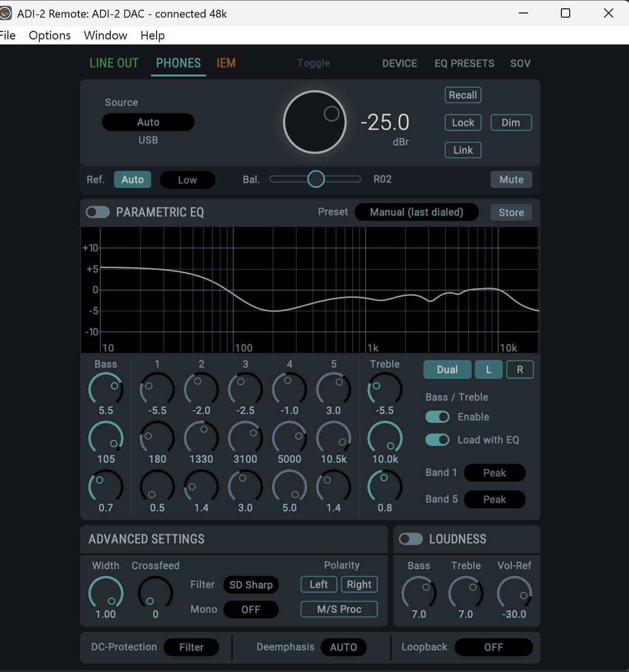Click Band 4 frequency knob at 5000

pos(289,438)
